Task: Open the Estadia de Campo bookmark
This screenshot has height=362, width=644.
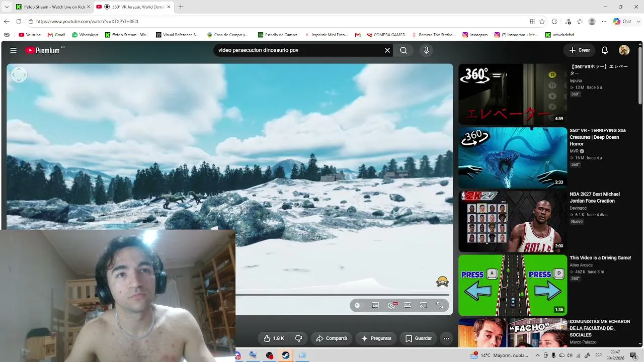Action: point(278,35)
